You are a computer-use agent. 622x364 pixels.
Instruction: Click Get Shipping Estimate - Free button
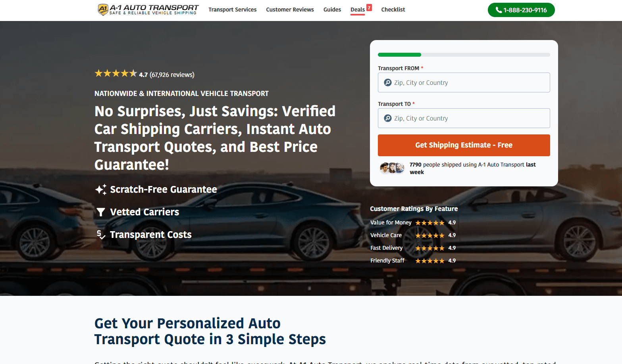click(x=464, y=145)
